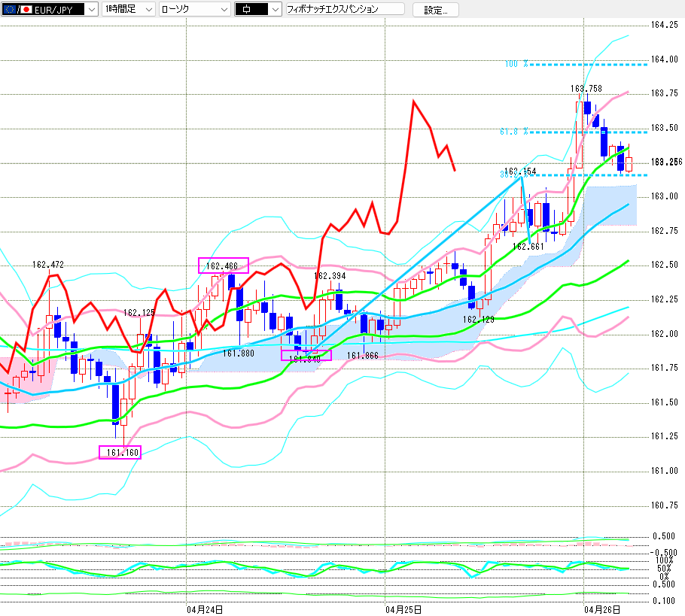
Task: Select the boxed 161.160 low price label
Action: click(120, 452)
